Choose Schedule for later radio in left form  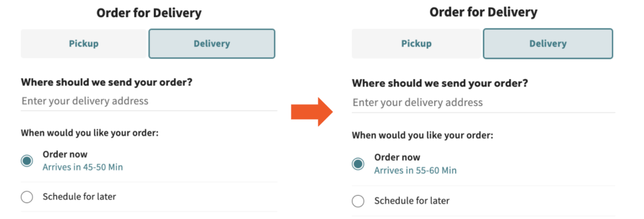[27, 197]
